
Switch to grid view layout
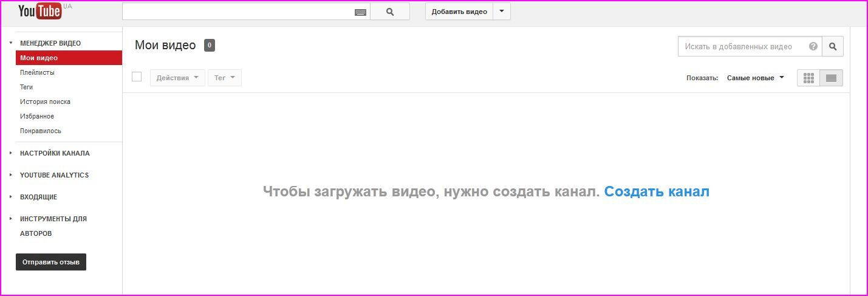coord(808,78)
